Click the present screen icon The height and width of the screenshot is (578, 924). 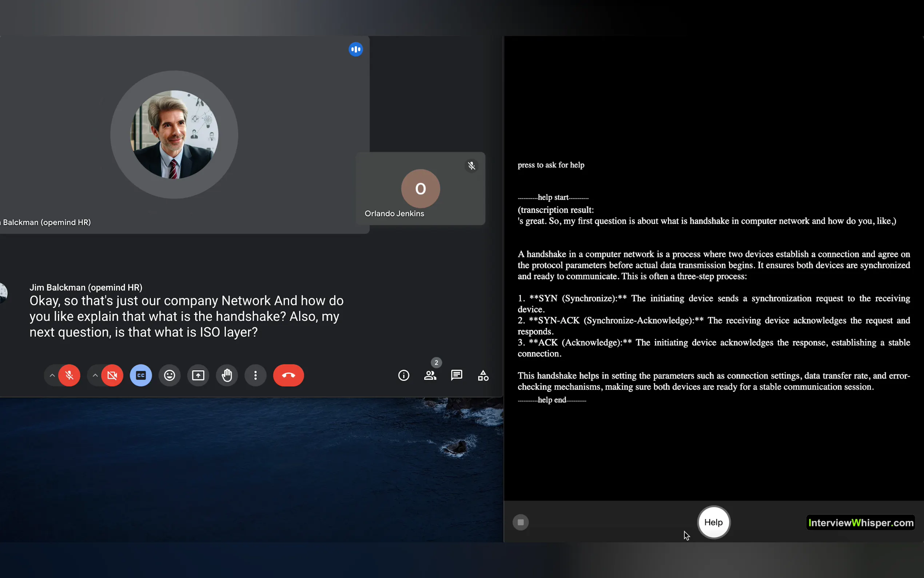(x=198, y=375)
